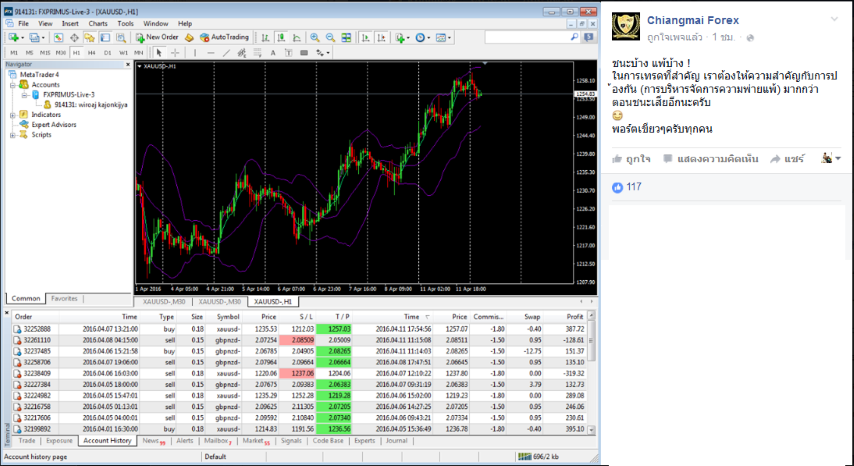
Task: Toggle the Data Window icon
Action: pos(74,38)
